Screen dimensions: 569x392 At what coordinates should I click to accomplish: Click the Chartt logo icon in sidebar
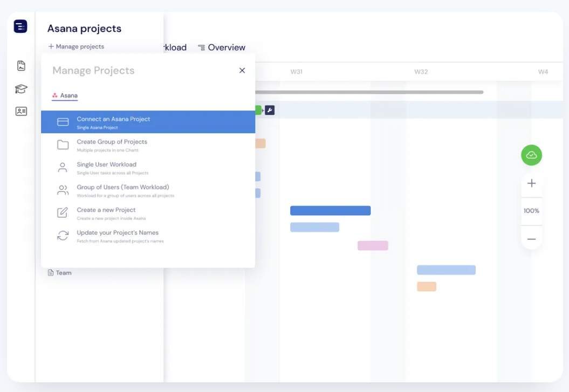pos(20,26)
